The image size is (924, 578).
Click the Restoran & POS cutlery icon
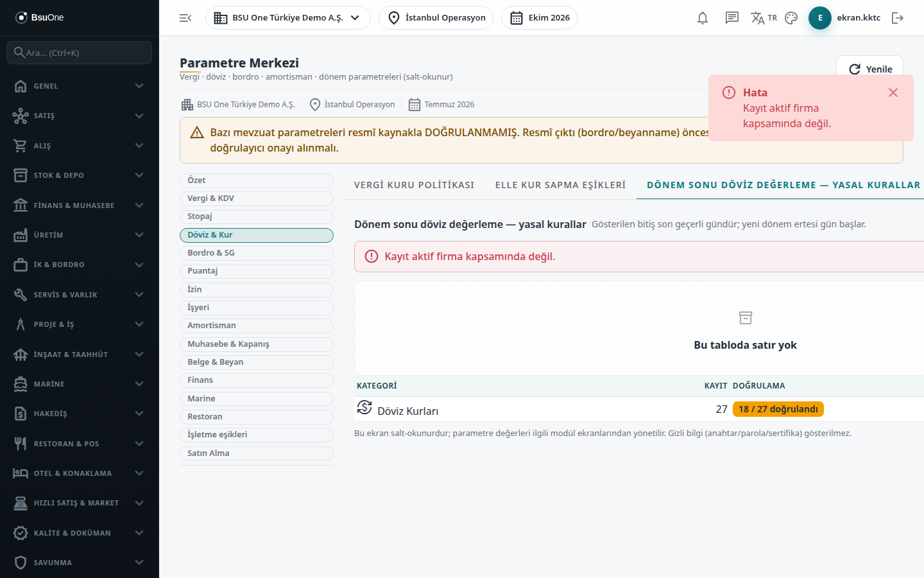coord(21,444)
